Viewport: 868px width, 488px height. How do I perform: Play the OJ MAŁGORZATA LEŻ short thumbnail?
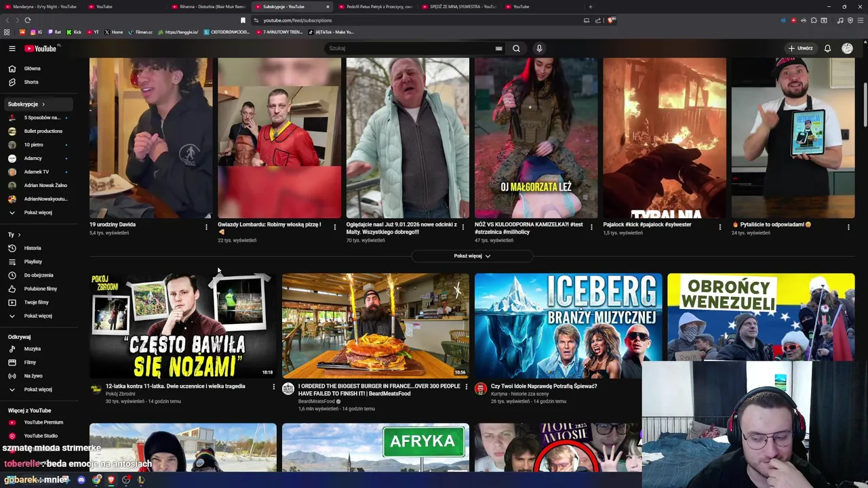(536, 138)
